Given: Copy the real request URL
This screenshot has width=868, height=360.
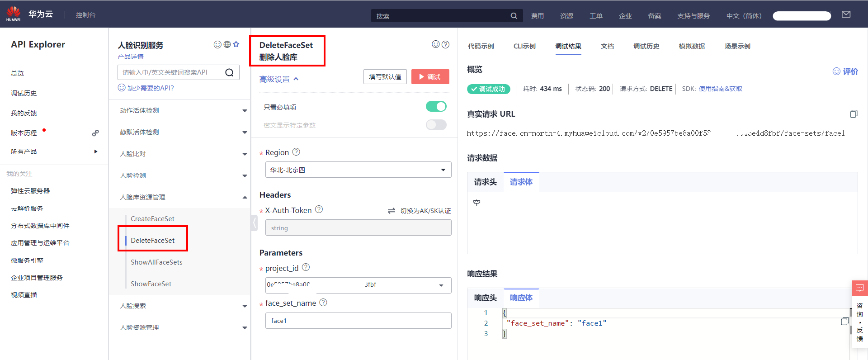Looking at the screenshot, I should pyautogui.click(x=854, y=114).
